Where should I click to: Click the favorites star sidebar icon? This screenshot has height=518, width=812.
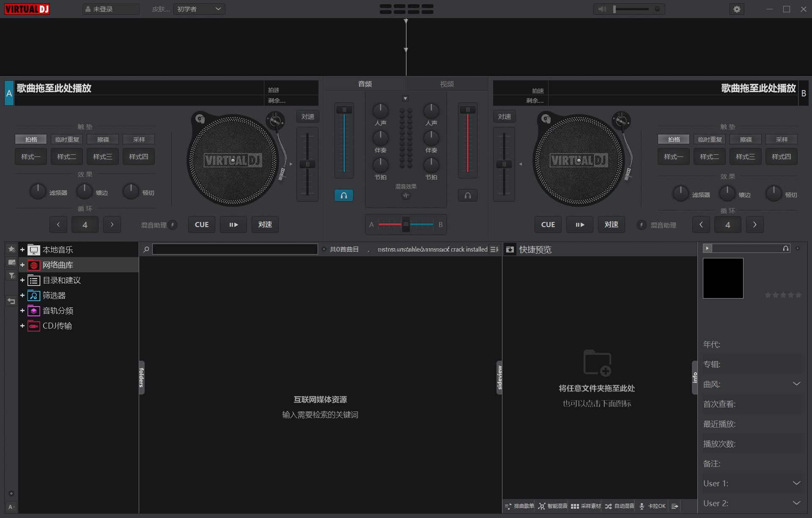pyautogui.click(x=12, y=249)
